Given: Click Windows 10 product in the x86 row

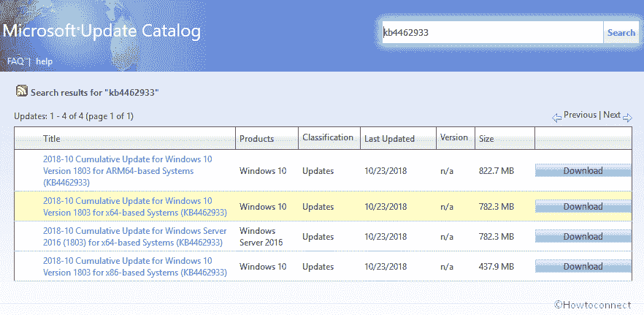Looking at the screenshot, I should click(263, 267).
